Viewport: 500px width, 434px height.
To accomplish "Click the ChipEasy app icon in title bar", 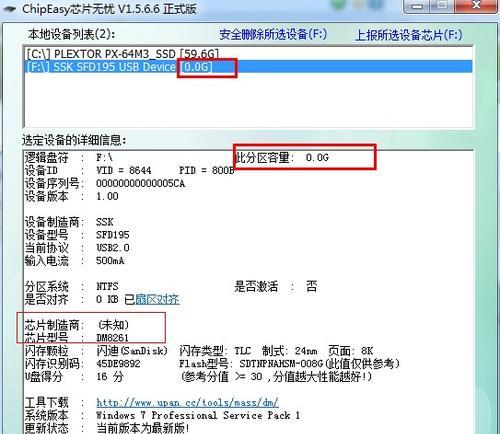I will (9, 9).
